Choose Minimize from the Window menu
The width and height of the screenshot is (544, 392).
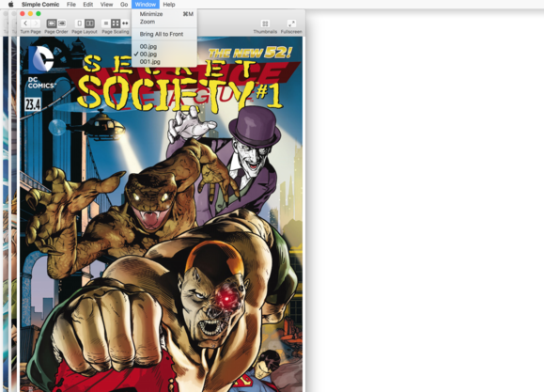point(164,14)
